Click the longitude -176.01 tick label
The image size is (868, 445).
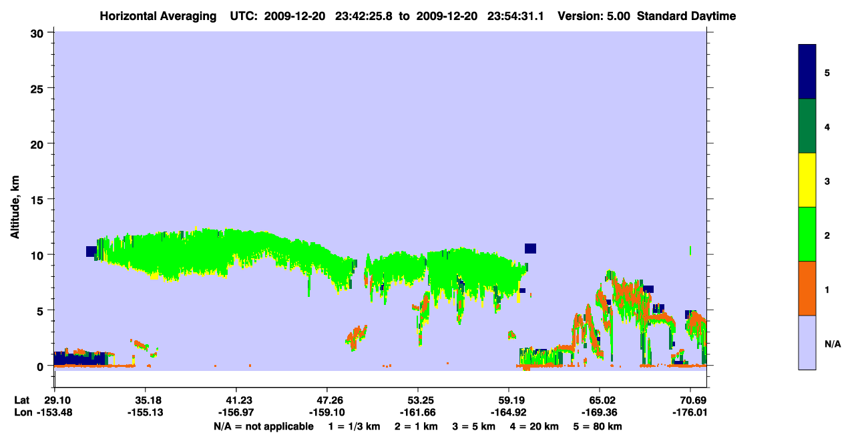690,412
